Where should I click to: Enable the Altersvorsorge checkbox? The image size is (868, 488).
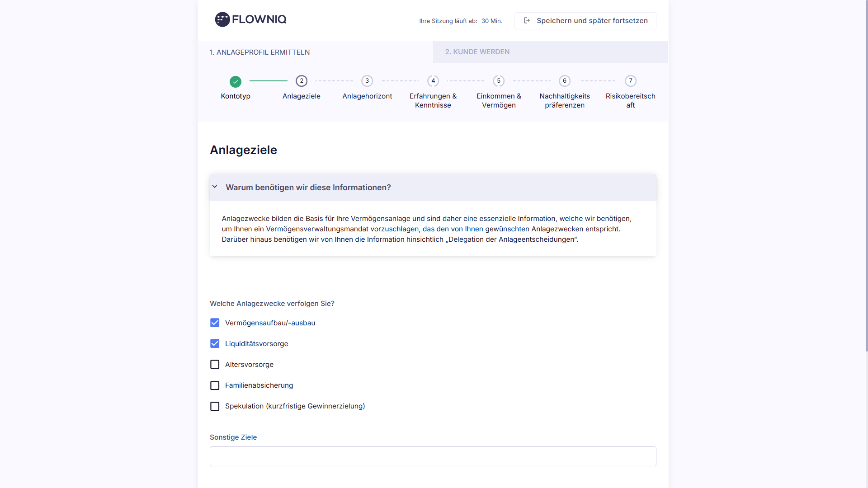215,365
